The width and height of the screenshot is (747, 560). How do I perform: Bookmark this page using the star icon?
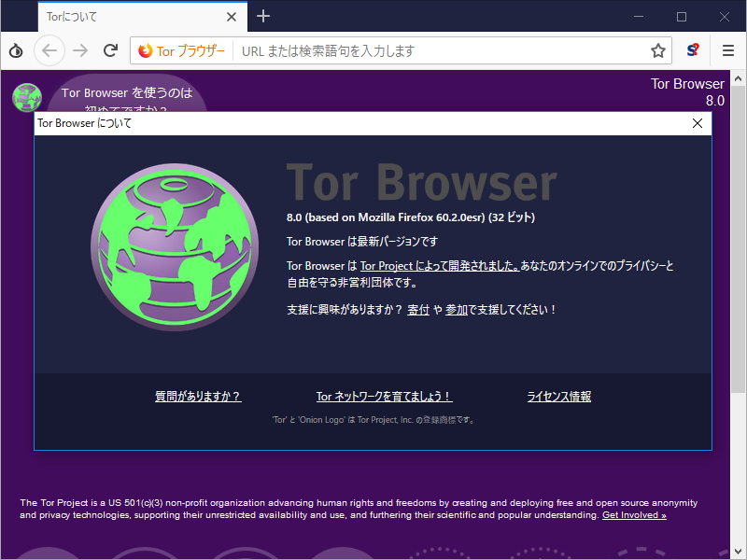pos(657,50)
